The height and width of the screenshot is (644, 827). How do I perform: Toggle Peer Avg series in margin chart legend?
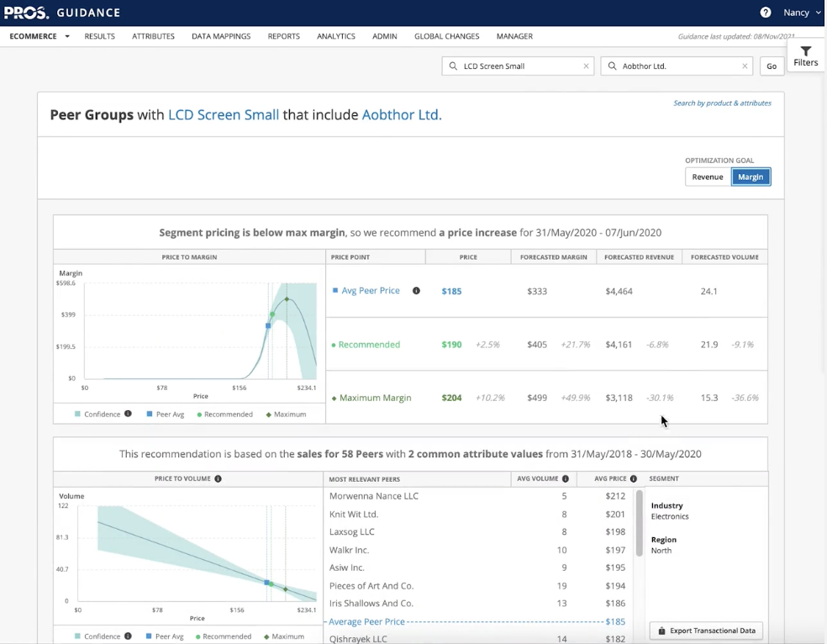tap(165, 414)
